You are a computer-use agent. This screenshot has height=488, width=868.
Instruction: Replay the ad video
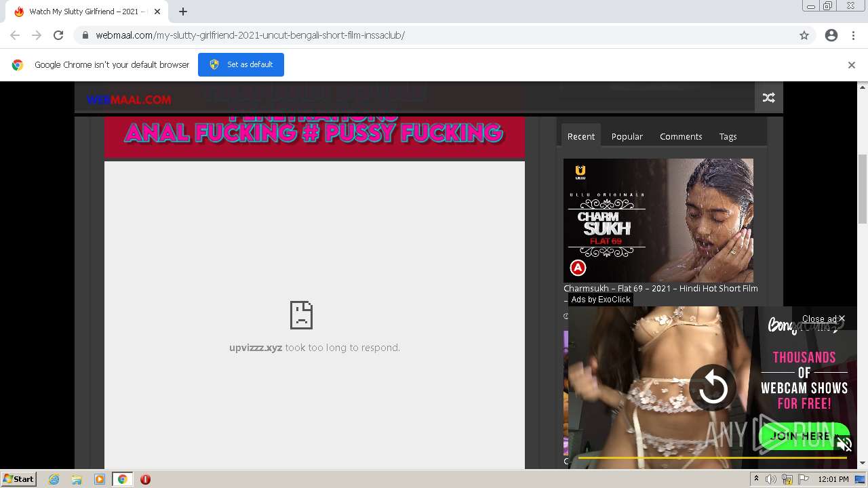pyautogui.click(x=713, y=388)
